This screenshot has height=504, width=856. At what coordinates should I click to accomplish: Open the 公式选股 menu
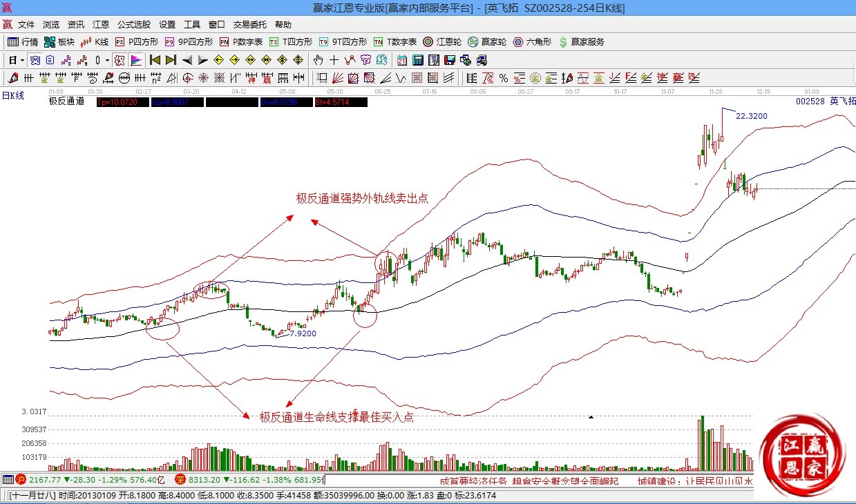click(x=133, y=24)
